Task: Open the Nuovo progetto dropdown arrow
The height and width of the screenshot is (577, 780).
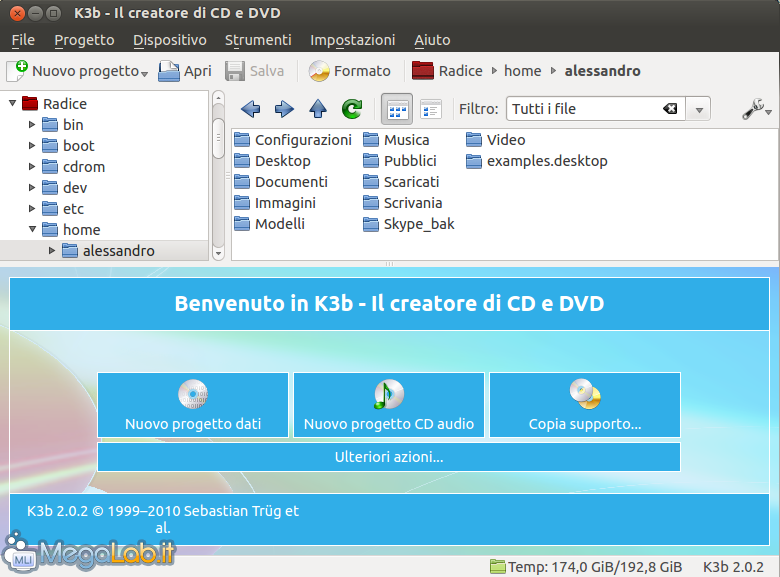Action: pos(144,74)
